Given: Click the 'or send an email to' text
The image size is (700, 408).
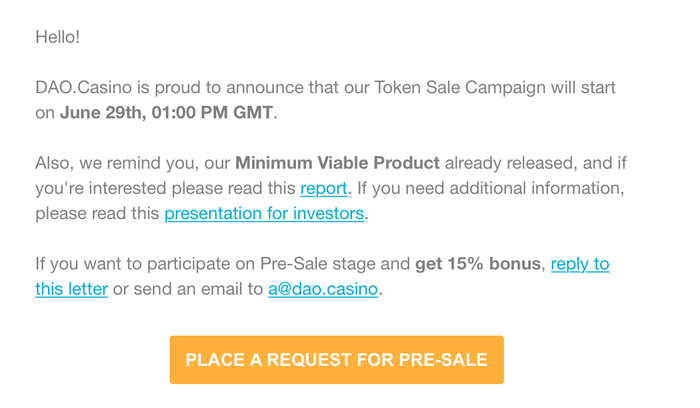Looking at the screenshot, I should (188, 289).
